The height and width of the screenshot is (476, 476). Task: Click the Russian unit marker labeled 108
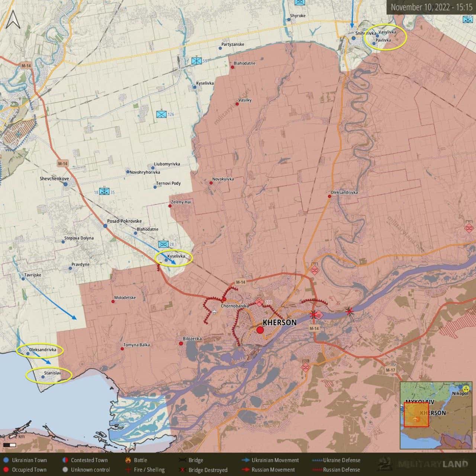click(259, 302)
